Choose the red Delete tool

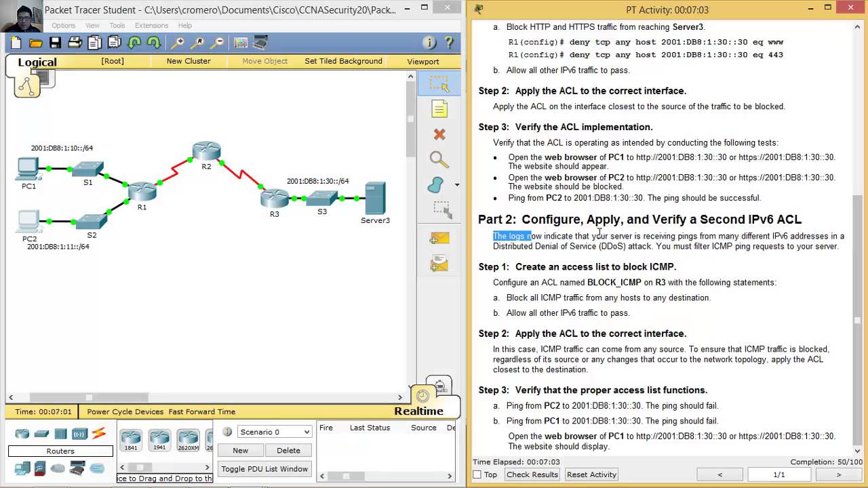pos(439,134)
